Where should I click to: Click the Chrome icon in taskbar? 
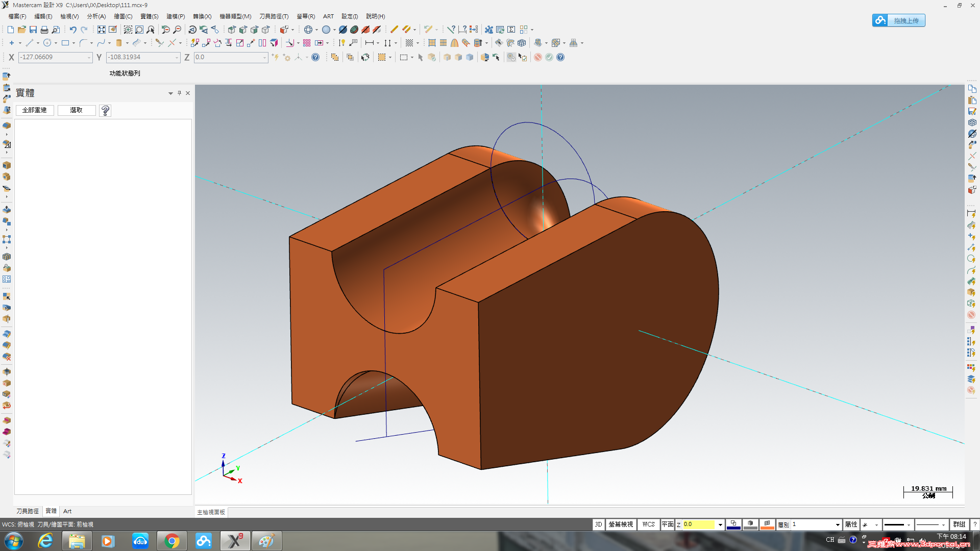pyautogui.click(x=172, y=541)
